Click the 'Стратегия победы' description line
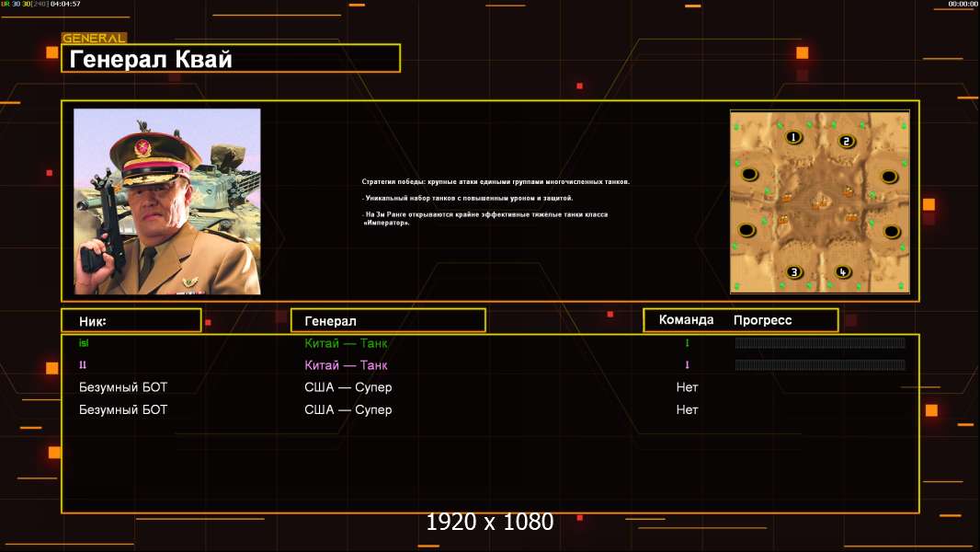The image size is (980, 552). point(496,182)
